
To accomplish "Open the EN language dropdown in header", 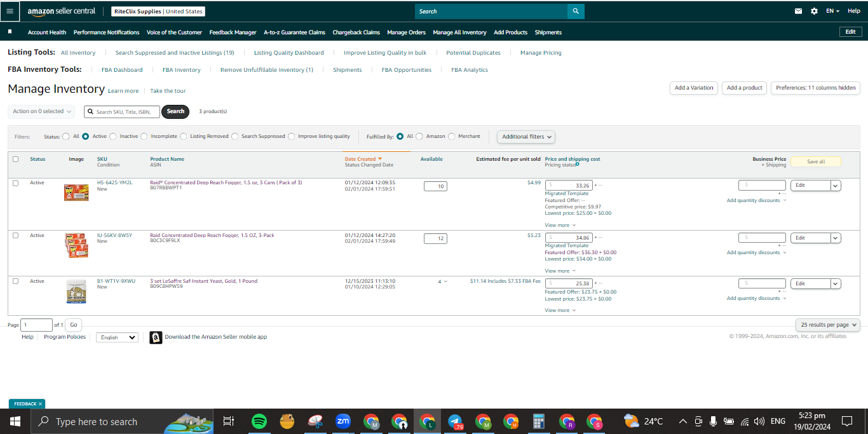I will pyautogui.click(x=832, y=11).
